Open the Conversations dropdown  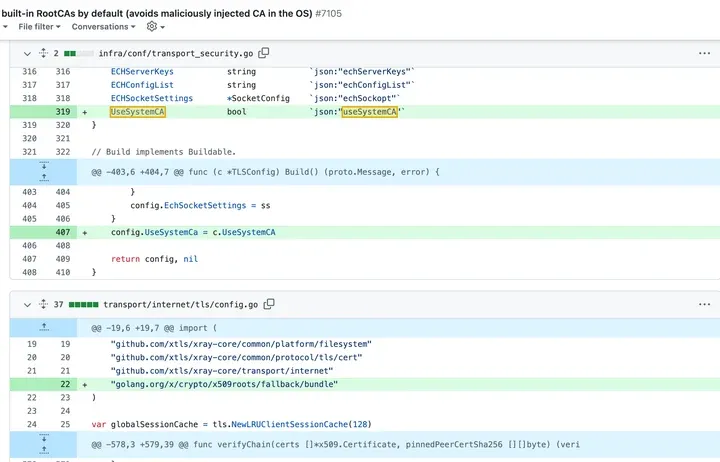click(x=103, y=27)
